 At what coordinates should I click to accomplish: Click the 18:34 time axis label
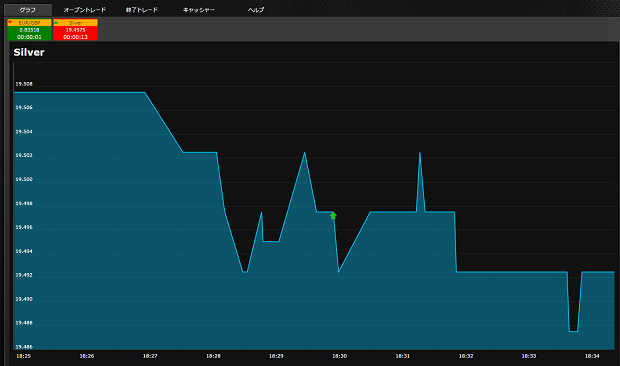(592, 356)
